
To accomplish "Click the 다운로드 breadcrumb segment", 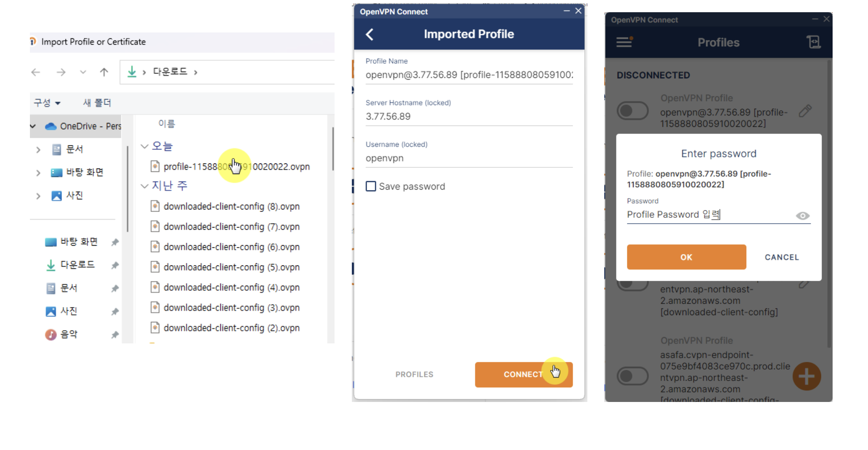I will pyautogui.click(x=170, y=72).
